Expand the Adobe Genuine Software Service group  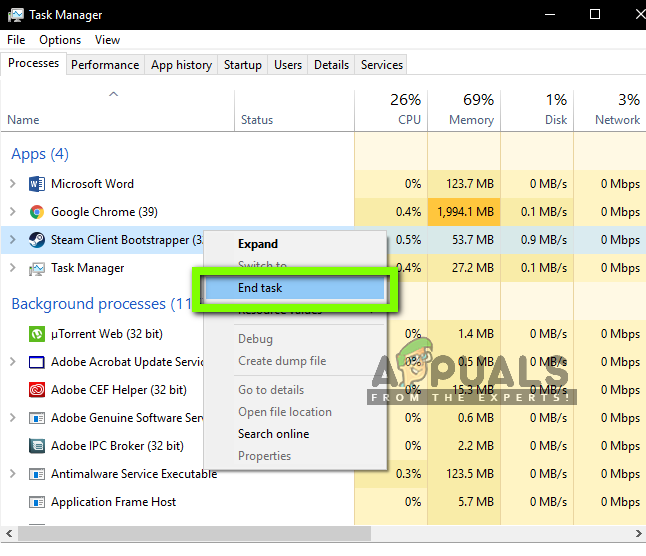[13, 418]
